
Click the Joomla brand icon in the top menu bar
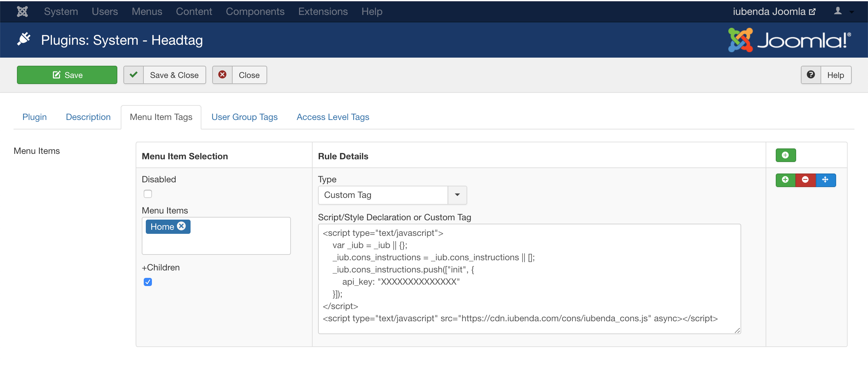[22, 11]
